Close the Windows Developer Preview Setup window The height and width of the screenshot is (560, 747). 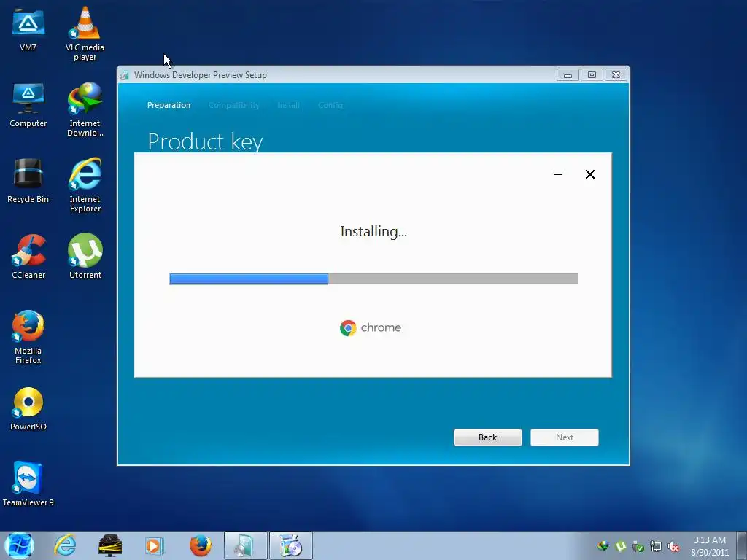click(616, 75)
